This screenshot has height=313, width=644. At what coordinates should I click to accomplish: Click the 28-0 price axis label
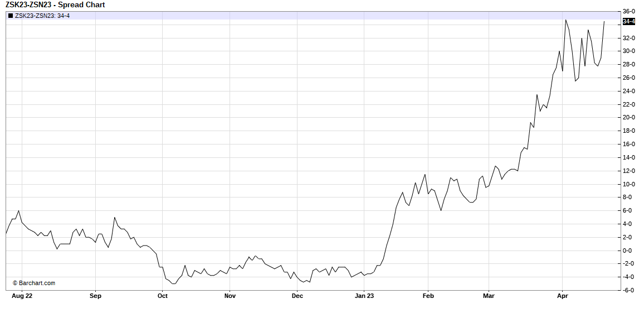629,65
